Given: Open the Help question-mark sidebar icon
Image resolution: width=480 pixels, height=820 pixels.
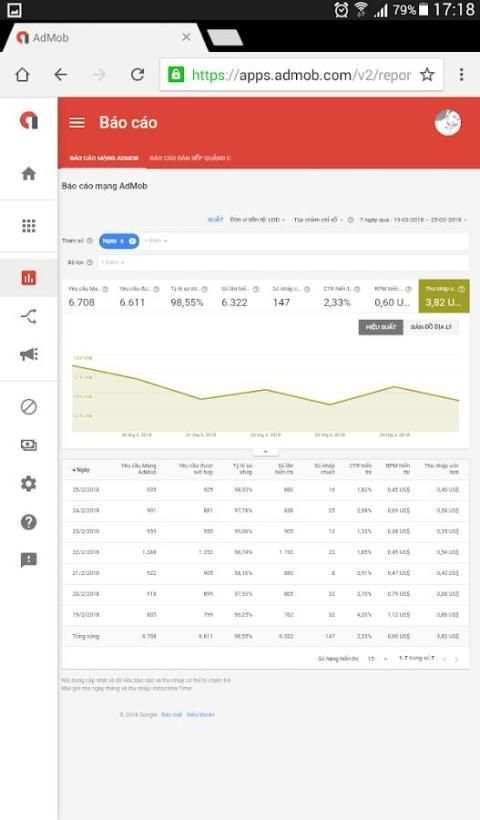Looking at the screenshot, I should click(29, 522).
